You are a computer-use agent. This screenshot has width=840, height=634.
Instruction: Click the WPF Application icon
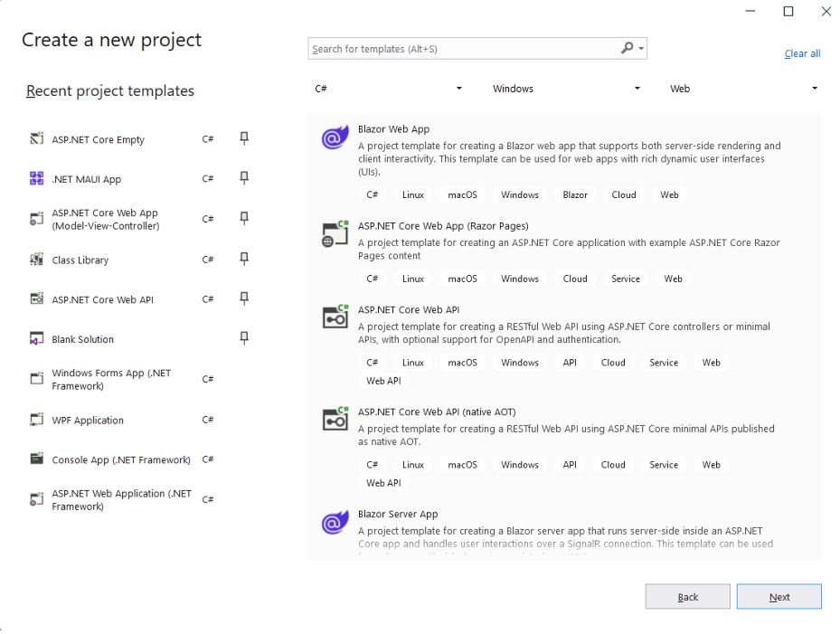pyautogui.click(x=36, y=420)
